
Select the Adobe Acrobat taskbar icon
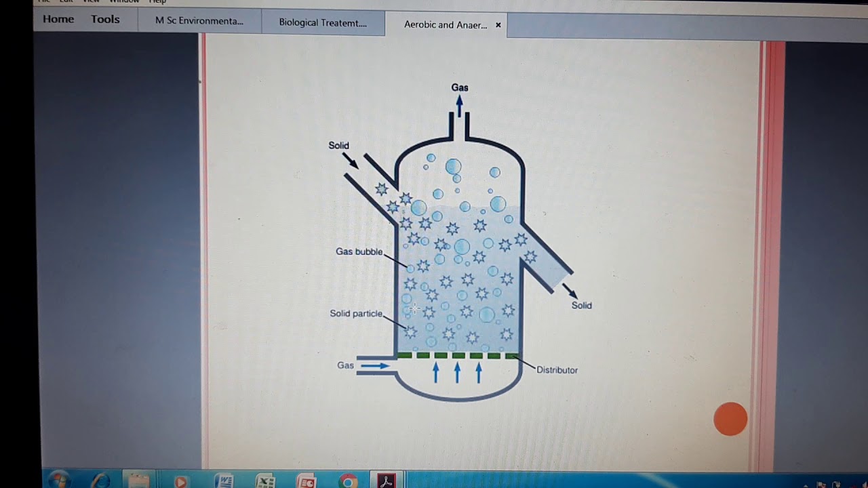click(x=387, y=482)
